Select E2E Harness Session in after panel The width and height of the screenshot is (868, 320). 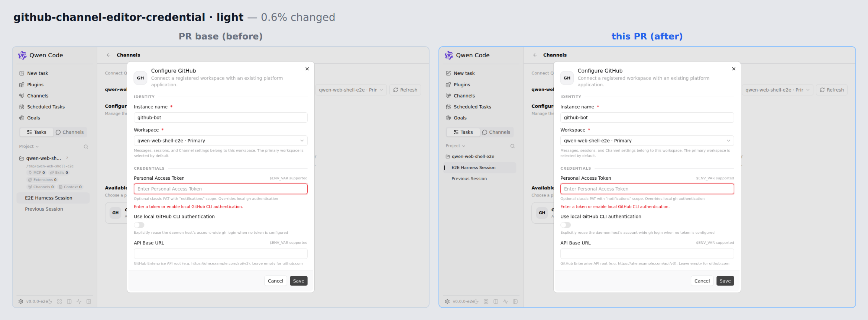[x=480, y=168]
